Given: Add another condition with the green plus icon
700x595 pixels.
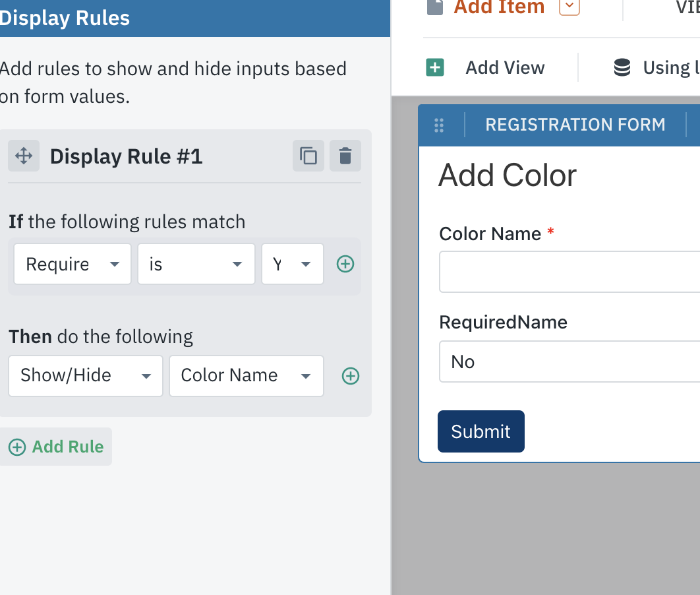Looking at the screenshot, I should [x=345, y=265].
